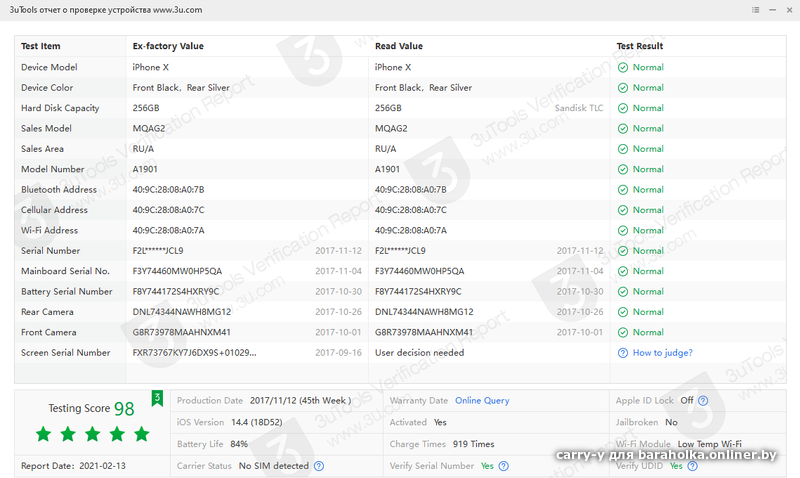The height and width of the screenshot is (478, 800).
Task: Click the Normal check icon for Rear Camera
Action: click(622, 312)
